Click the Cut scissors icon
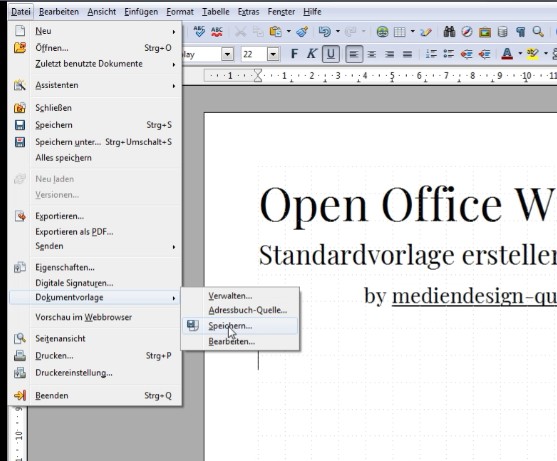 pos(240,32)
